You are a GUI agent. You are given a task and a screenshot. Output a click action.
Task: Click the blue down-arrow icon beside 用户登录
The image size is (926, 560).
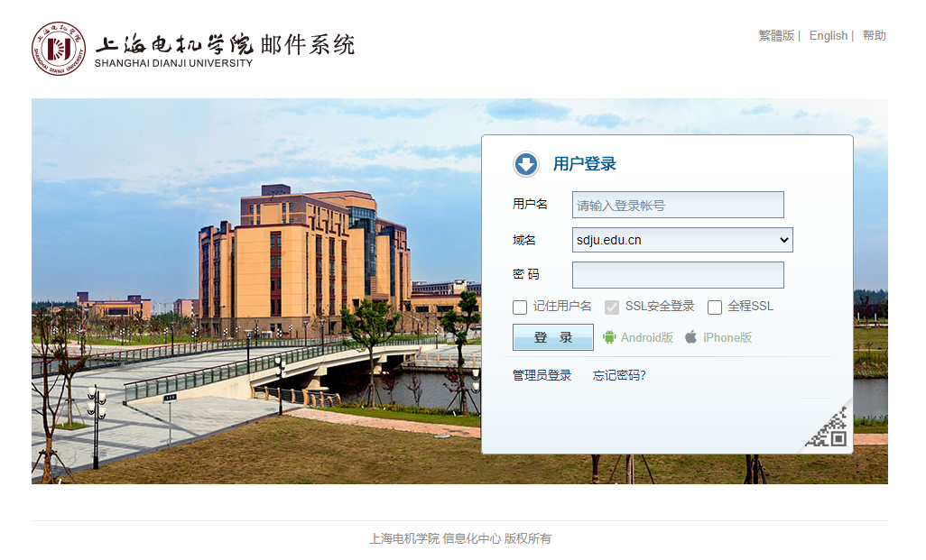pos(525,164)
